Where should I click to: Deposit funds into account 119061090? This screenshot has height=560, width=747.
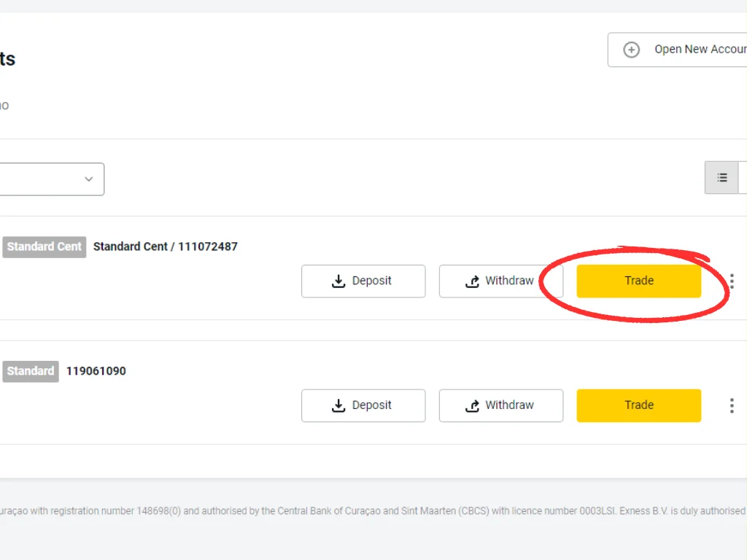pyautogui.click(x=363, y=405)
